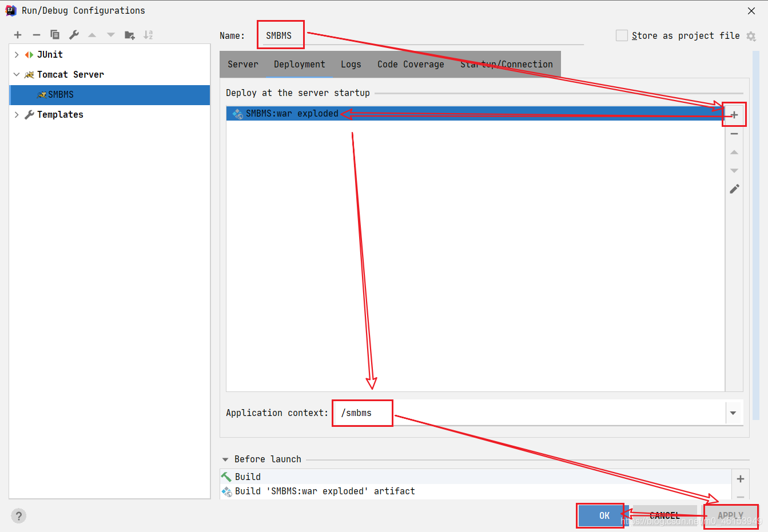Switch to the Server tab

point(243,65)
